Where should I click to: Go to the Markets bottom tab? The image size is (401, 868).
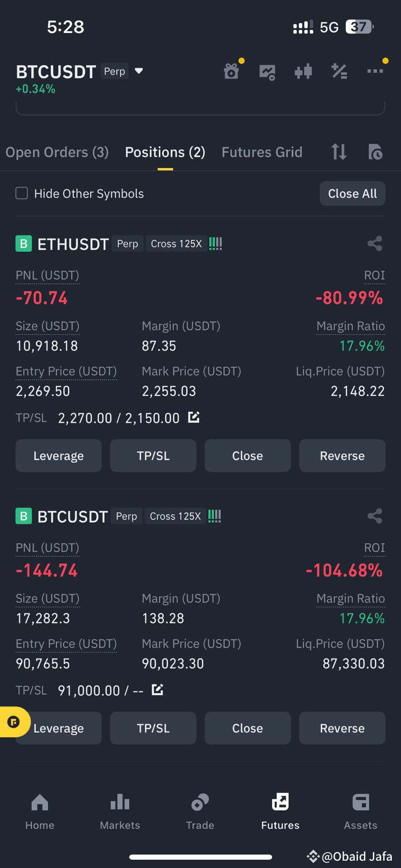pos(120,811)
